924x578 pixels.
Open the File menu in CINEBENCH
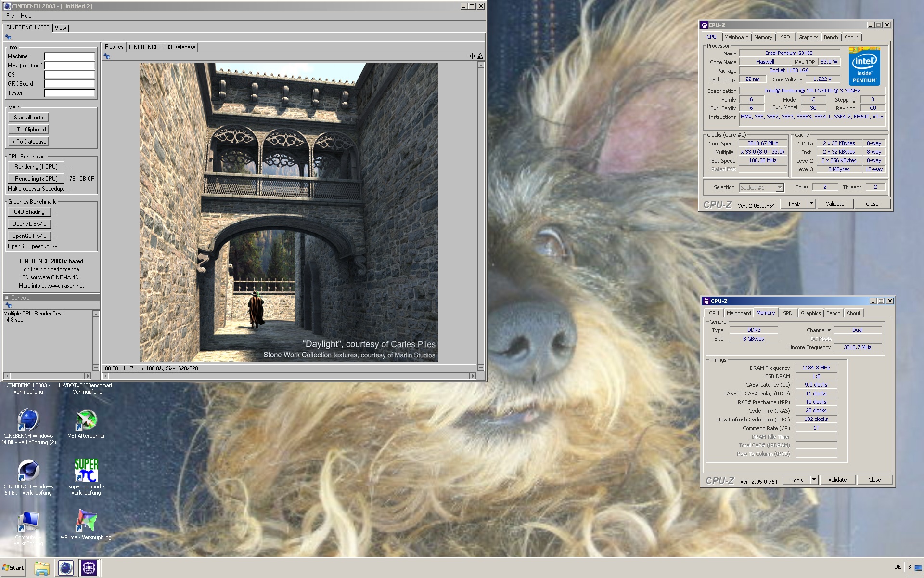10,16
